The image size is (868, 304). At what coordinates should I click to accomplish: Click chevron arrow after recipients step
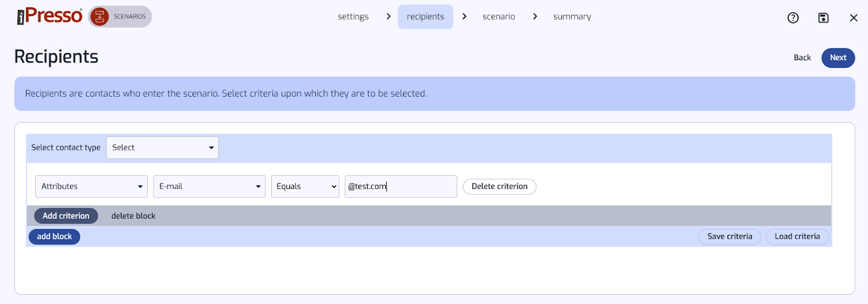pyautogui.click(x=464, y=16)
